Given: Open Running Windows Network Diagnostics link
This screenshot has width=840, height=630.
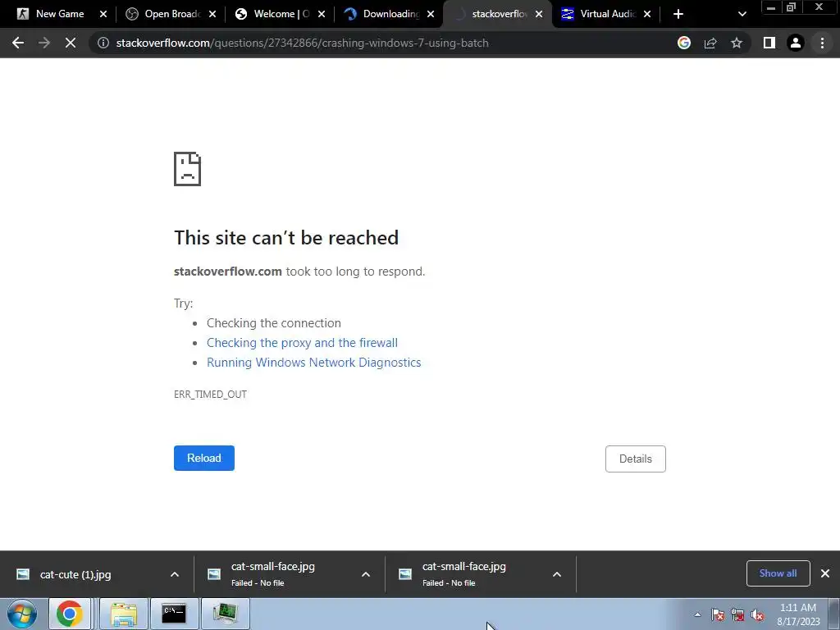Looking at the screenshot, I should coord(314,363).
